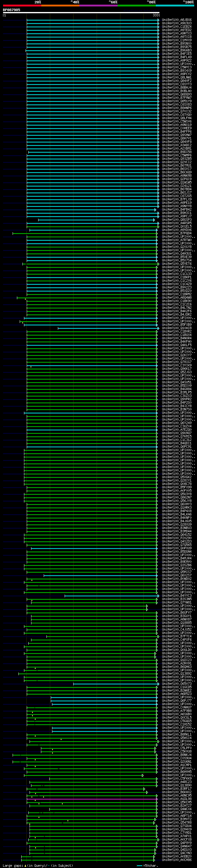
Task: Open hit label UniRef100_C0HEE9
Action: click(177, 128)
